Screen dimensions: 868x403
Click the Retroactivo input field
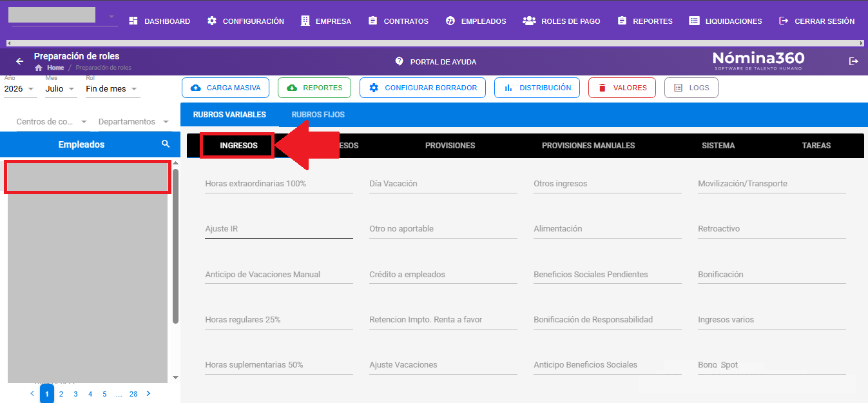(772, 229)
